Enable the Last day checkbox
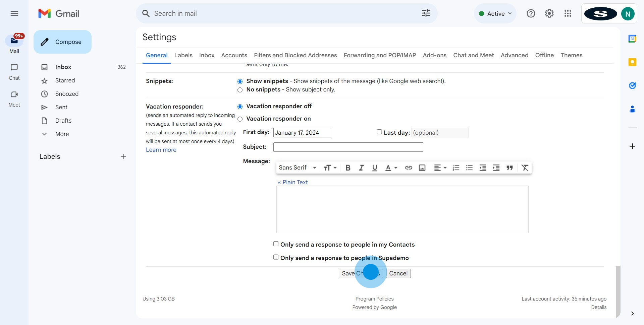 point(379,132)
